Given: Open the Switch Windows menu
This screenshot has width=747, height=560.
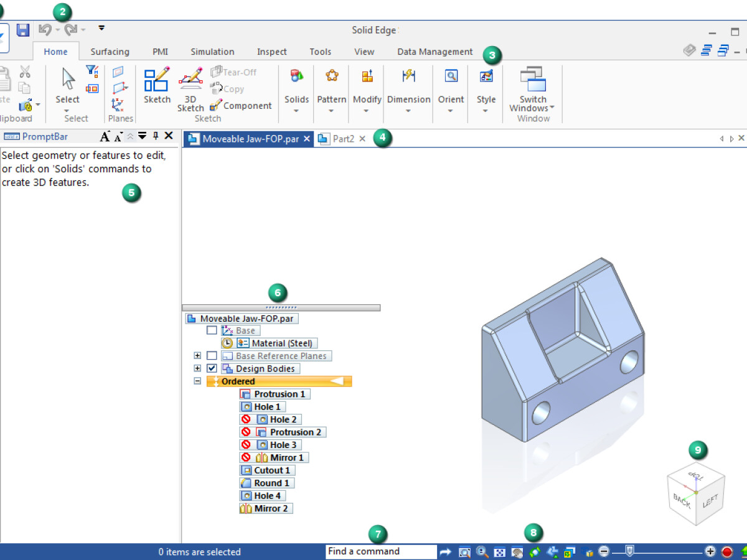Looking at the screenshot, I should tap(532, 90).
